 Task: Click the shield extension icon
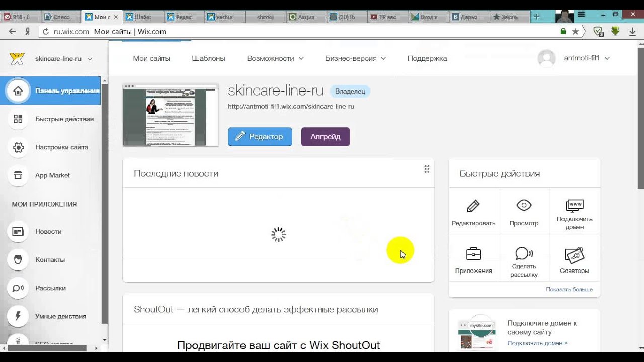598,32
